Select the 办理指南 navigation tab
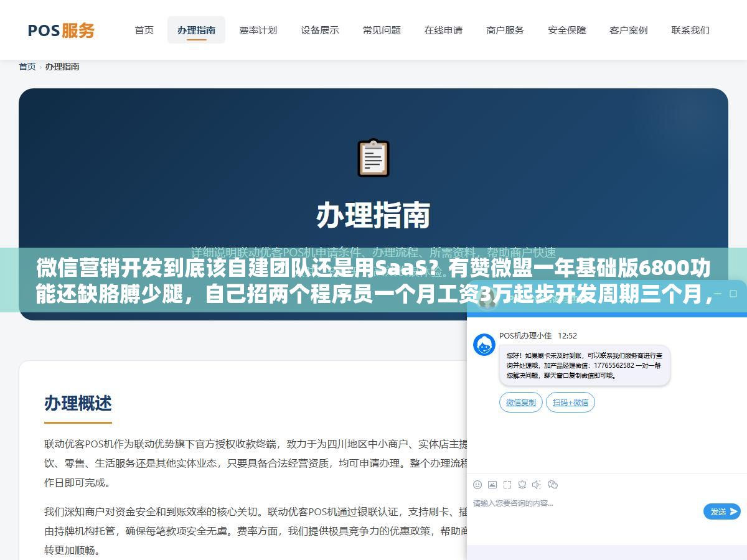This screenshot has width=747, height=560. click(x=196, y=30)
